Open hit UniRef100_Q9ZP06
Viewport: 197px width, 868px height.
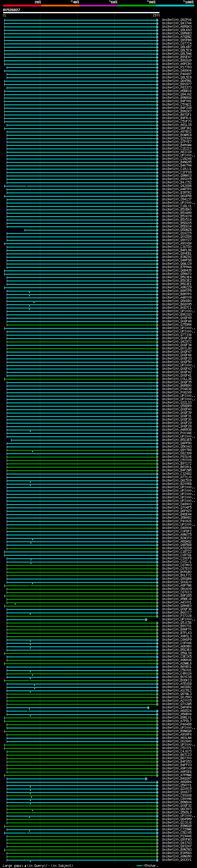pyautogui.click(x=176, y=20)
